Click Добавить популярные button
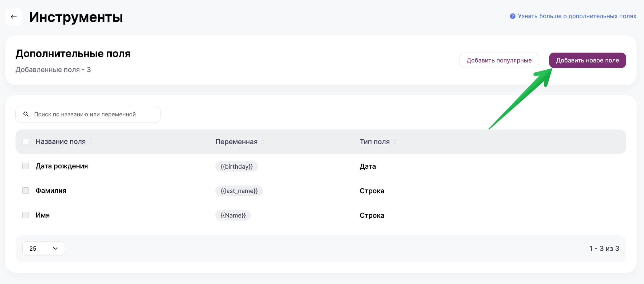Screen dimensions: 644x284 (499, 60)
